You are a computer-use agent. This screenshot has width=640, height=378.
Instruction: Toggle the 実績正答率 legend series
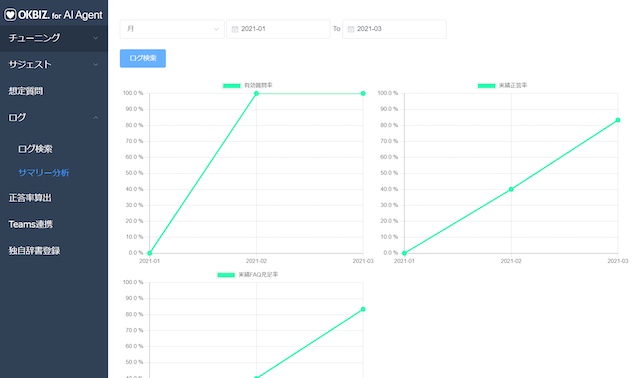(x=502, y=86)
